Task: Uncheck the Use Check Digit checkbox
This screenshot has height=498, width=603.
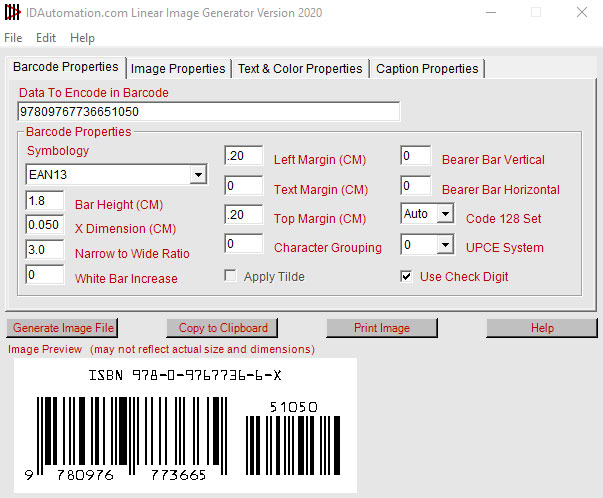Action: point(406,276)
